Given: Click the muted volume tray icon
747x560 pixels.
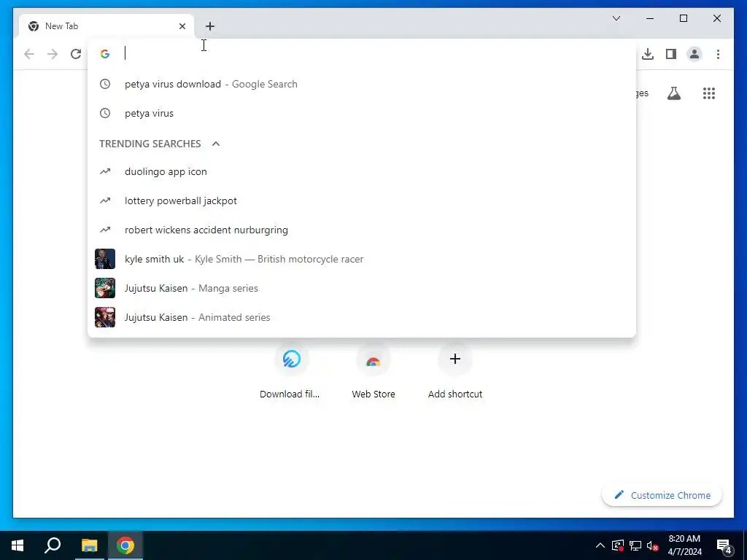Looking at the screenshot, I should click(652, 545).
